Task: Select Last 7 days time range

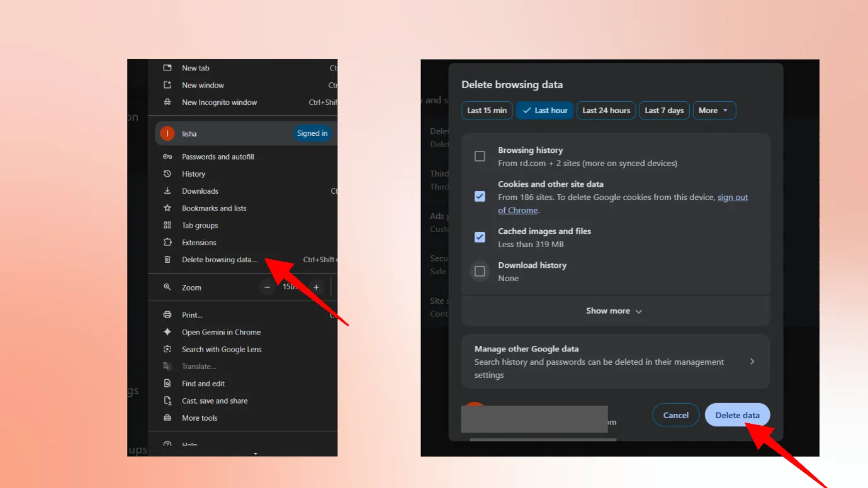Action: coord(665,111)
